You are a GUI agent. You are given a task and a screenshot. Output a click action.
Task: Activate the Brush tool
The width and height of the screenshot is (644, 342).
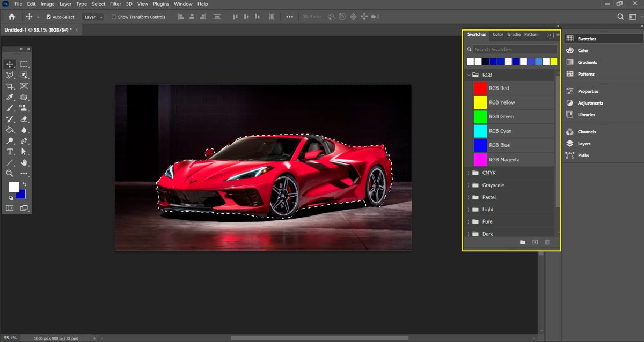click(10, 108)
